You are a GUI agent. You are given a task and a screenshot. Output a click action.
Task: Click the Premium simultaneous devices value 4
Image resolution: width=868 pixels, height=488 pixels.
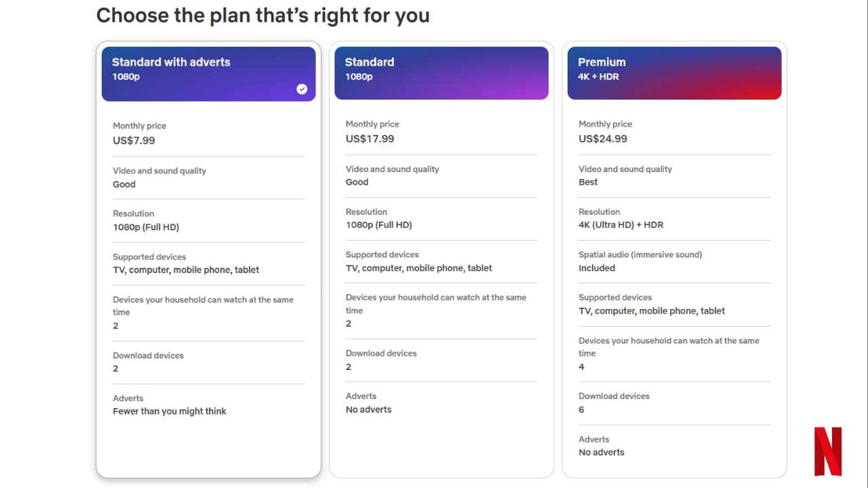tap(581, 367)
